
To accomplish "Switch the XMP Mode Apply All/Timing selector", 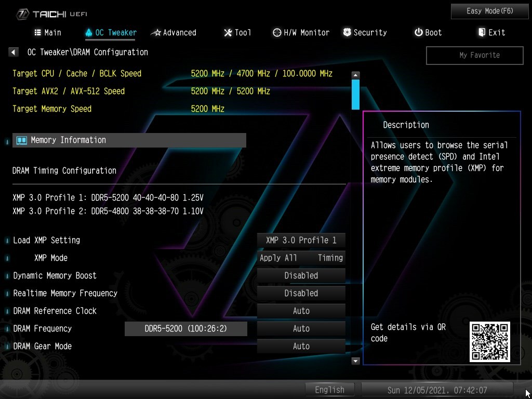I will 301,258.
